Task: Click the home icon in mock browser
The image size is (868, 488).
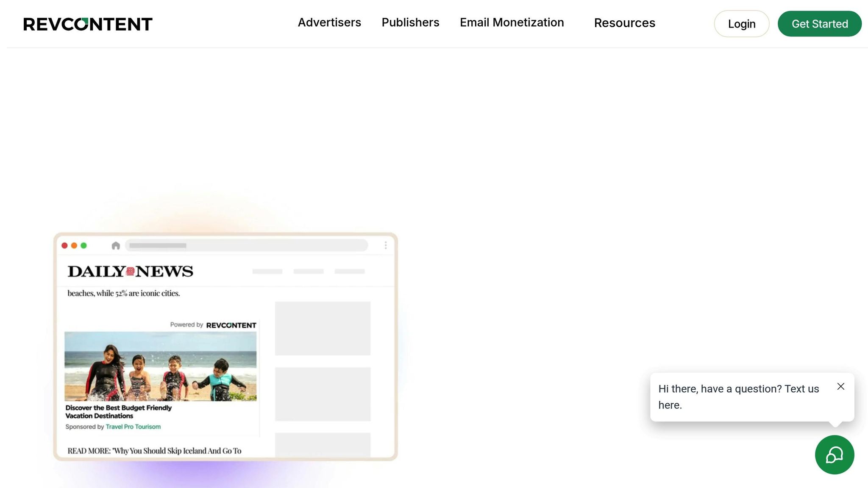Action: click(116, 246)
